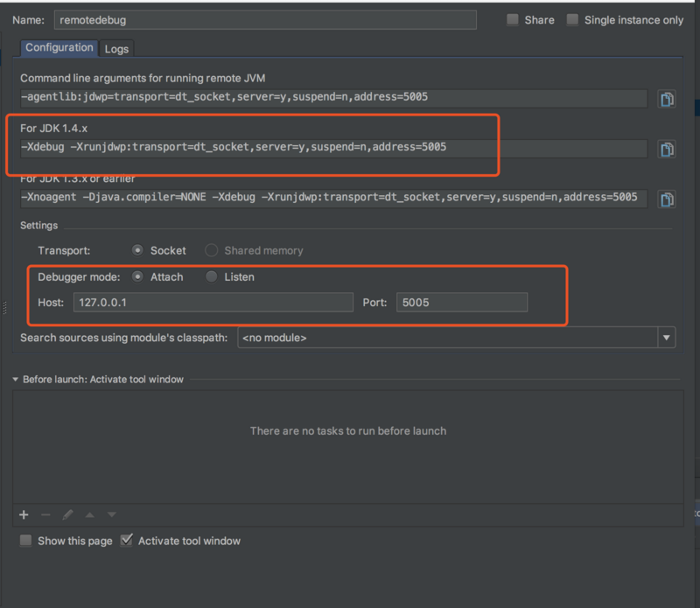Switch to the Logs tab

(115, 48)
